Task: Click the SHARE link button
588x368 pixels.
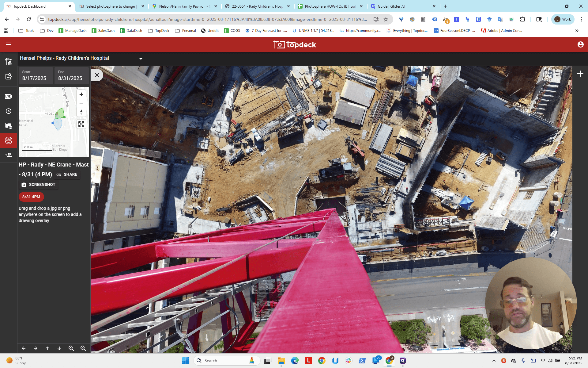Action: (67, 174)
